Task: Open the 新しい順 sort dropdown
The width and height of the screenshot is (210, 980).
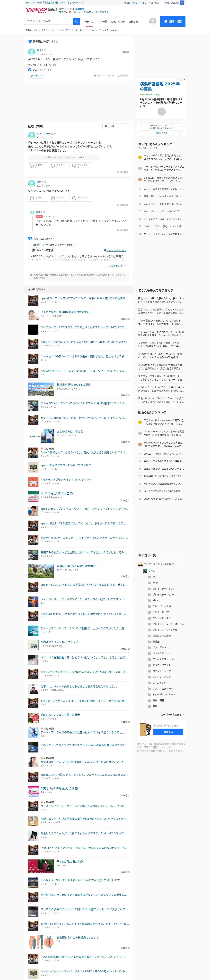Action: pos(116,126)
